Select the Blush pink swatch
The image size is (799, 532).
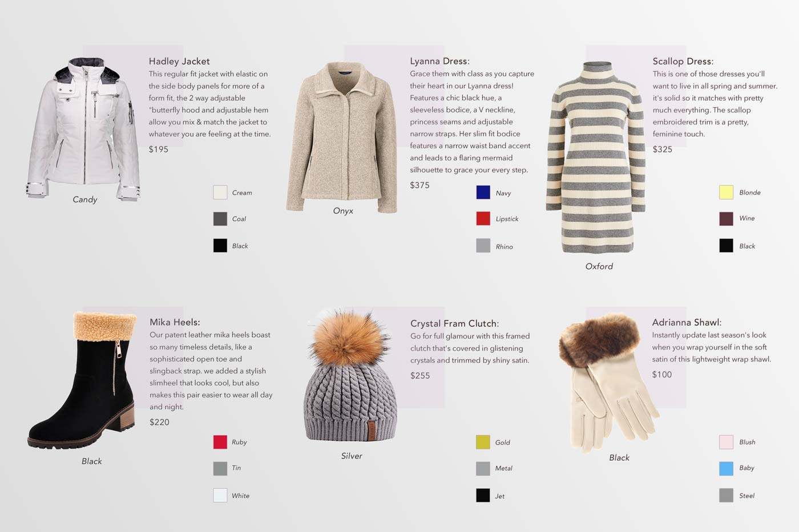[x=726, y=442]
